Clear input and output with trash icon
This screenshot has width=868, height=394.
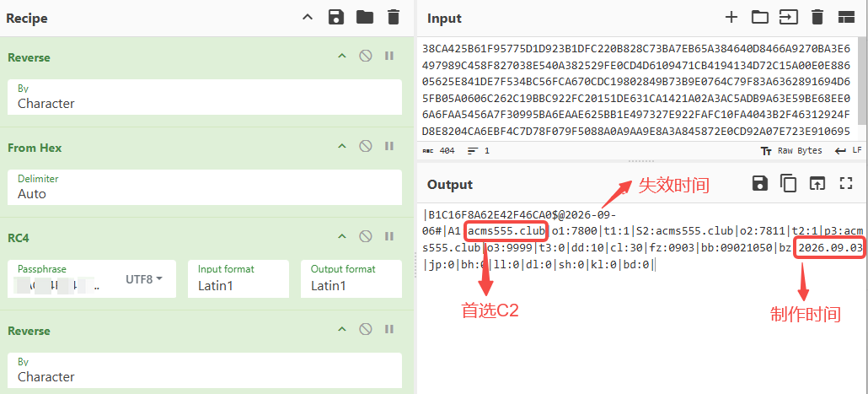click(817, 17)
